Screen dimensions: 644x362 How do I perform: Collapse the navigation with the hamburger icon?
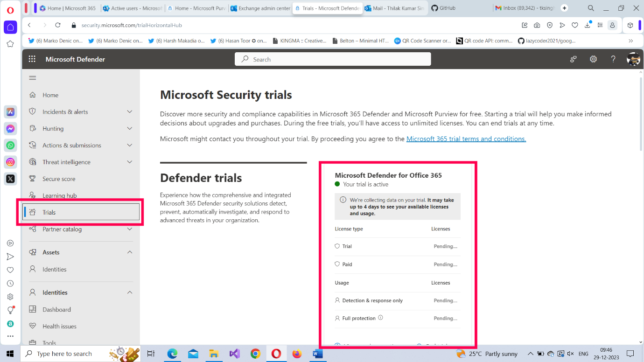[x=33, y=78]
